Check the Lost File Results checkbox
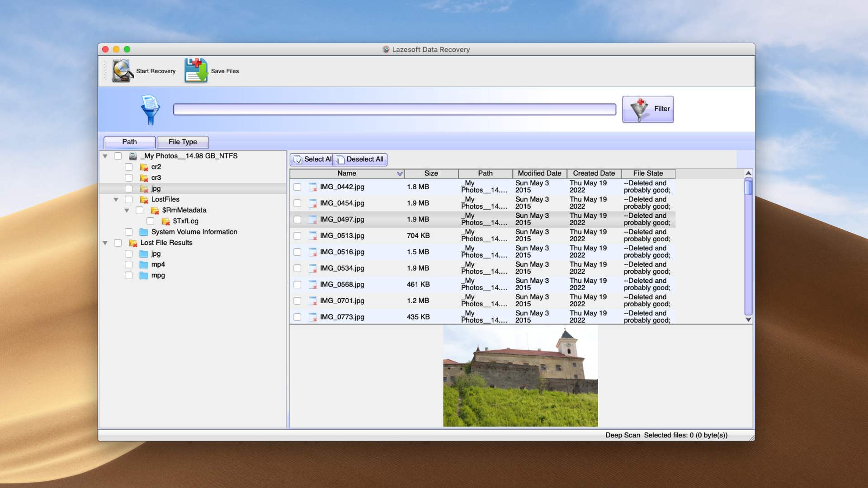Screen dimensions: 868x488 click(x=118, y=243)
